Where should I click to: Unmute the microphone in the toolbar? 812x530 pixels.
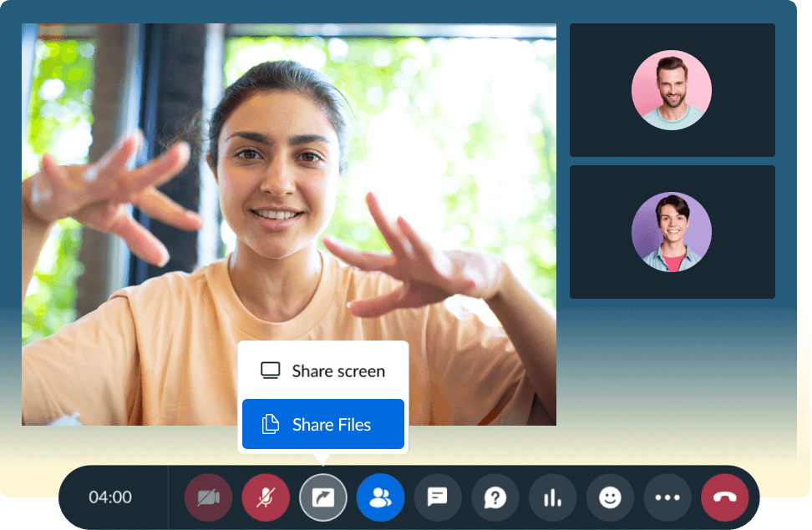pos(266,497)
